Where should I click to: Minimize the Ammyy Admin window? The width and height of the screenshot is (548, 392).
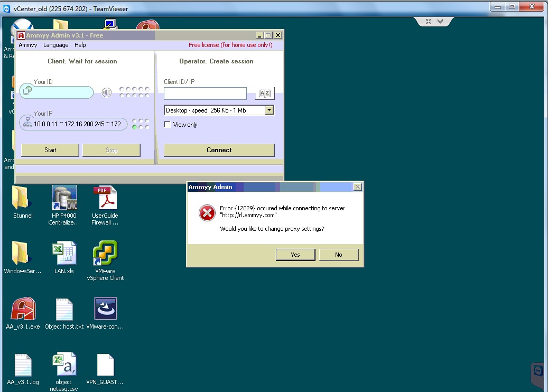coord(259,35)
